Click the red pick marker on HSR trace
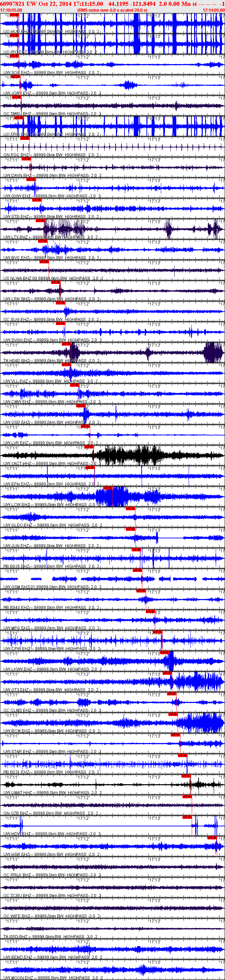The image size is (225, 980). click(212, 837)
